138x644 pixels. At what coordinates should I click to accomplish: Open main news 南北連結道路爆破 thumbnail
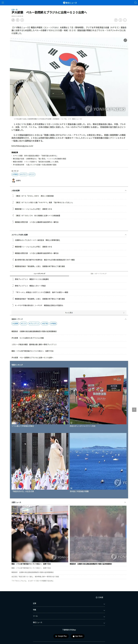click(98, 534)
